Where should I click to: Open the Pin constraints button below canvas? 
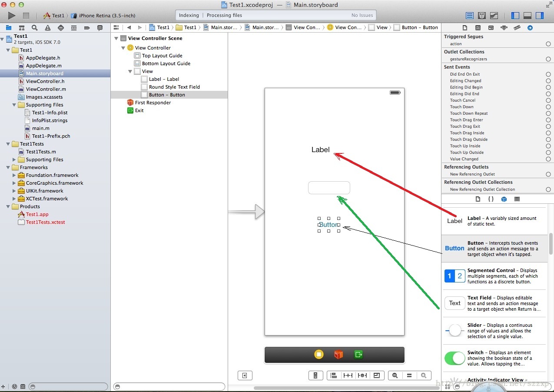pos(348,375)
